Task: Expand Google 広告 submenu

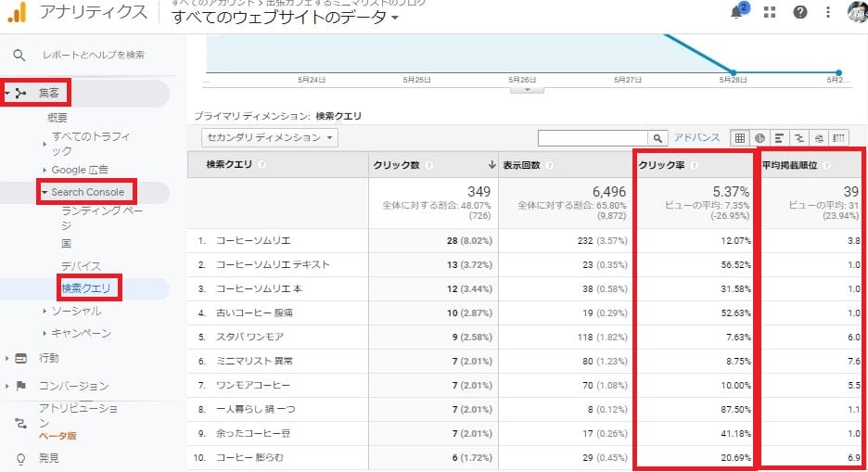Action: point(45,170)
